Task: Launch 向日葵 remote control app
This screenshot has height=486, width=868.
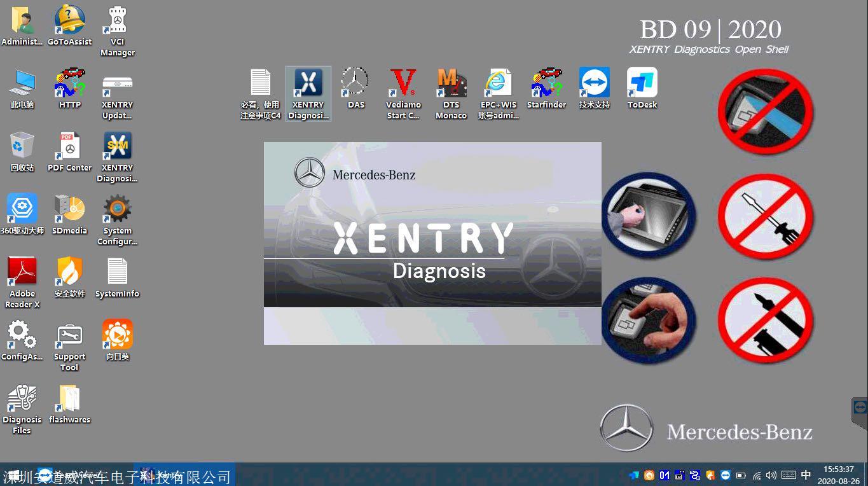Action: point(118,341)
